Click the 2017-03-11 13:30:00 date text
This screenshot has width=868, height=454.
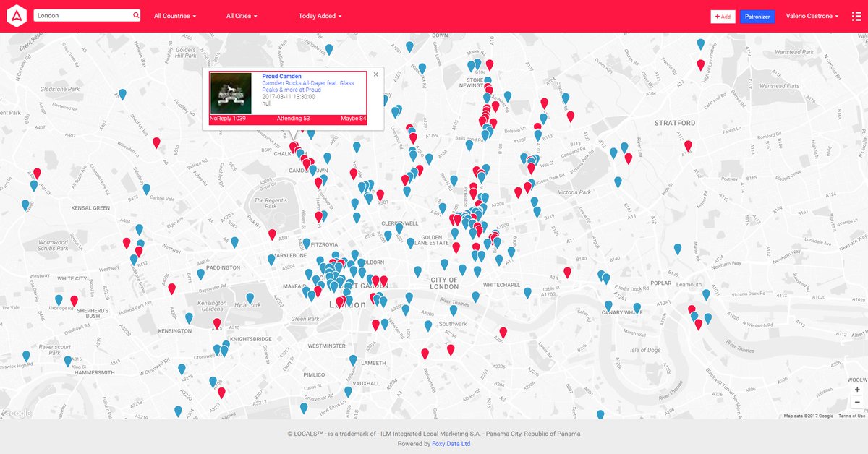289,96
